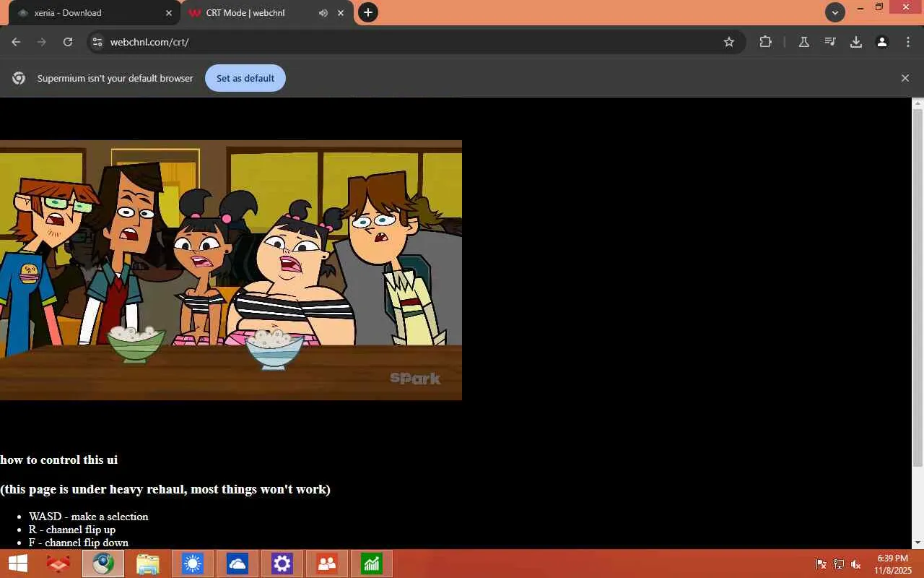This screenshot has height=578, width=924.
Task: Go forward to the next page
Action: [x=42, y=42]
